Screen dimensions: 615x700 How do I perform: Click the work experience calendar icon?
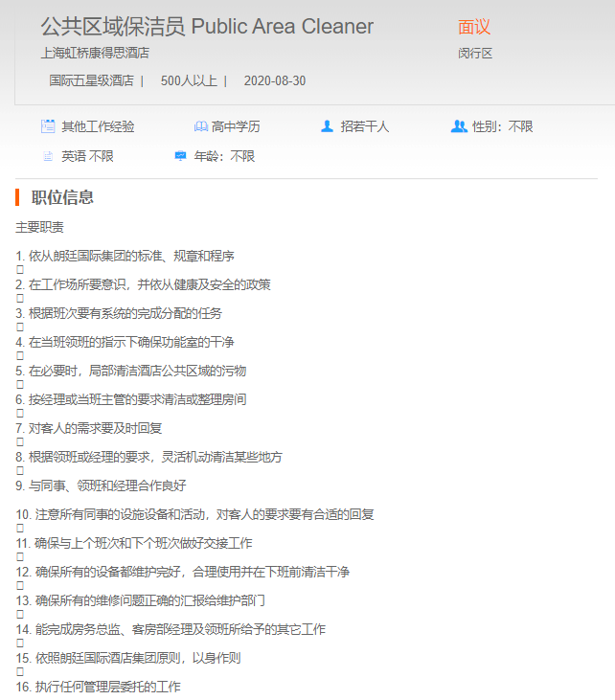click(48, 126)
